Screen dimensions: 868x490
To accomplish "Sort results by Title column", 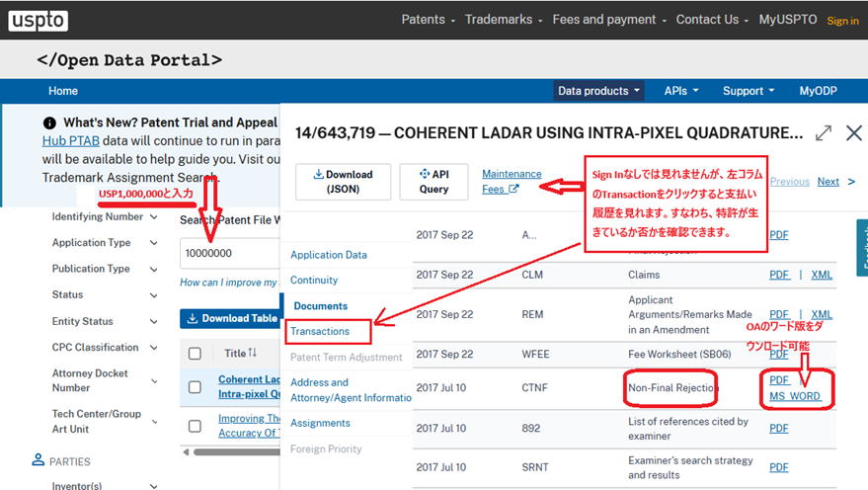I will (x=240, y=353).
